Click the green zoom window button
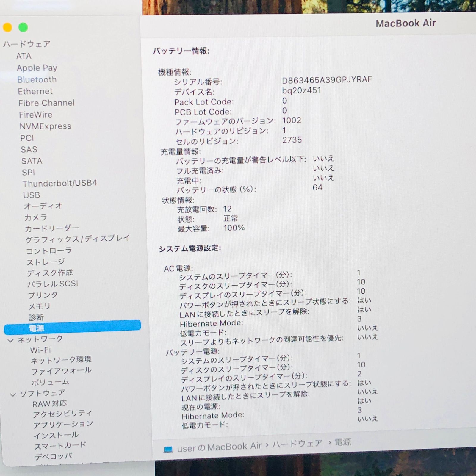476x476 pixels. (23, 27)
